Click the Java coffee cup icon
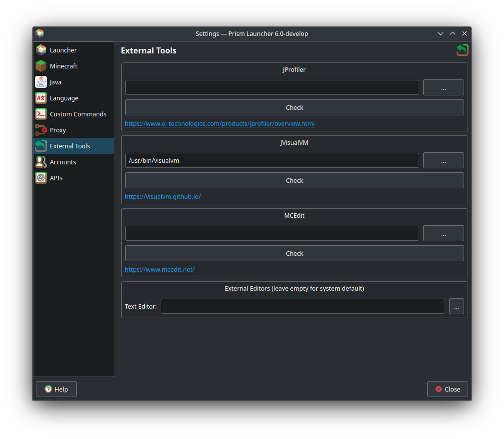The width and height of the screenshot is (504, 439). (x=41, y=82)
